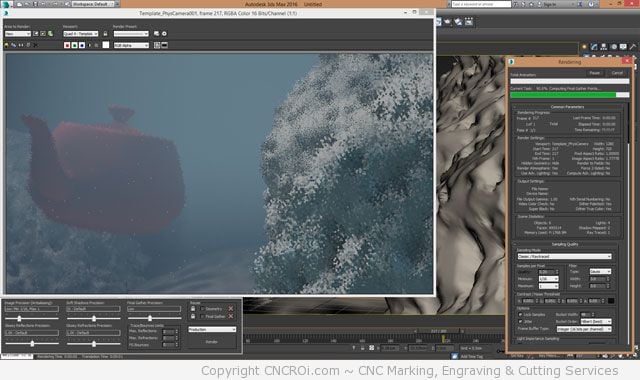Toggle the Display Alpha Channel button

point(89,45)
